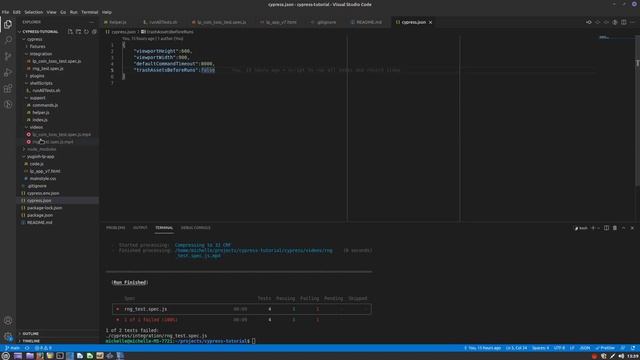Open errors and warnings status indicator
The height and width of the screenshot is (360, 640).
pyautogui.click(x=43, y=348)
